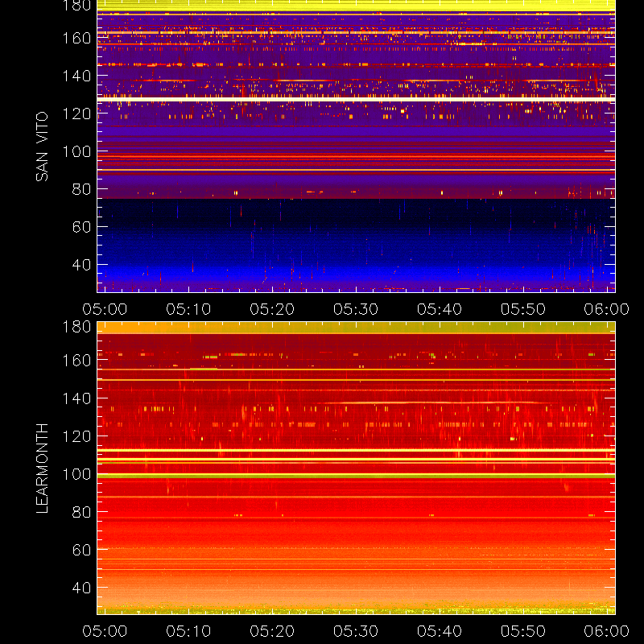Click the 06:00 time label of San Vito plot
The image size is (644, 644).
tap(607, 309)
